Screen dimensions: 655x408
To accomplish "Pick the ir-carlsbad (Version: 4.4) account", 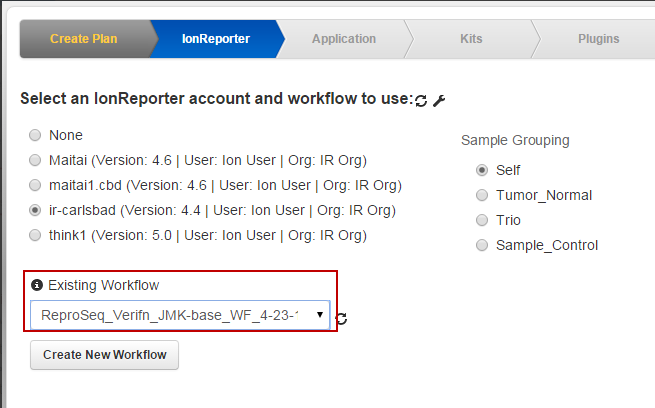I will coord(36,211).
